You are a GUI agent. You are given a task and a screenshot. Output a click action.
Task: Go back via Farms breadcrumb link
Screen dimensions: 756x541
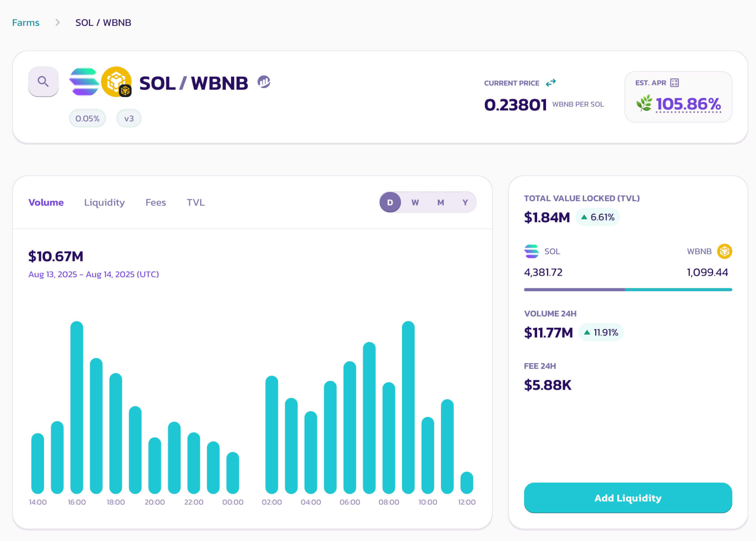pos(25,23)
